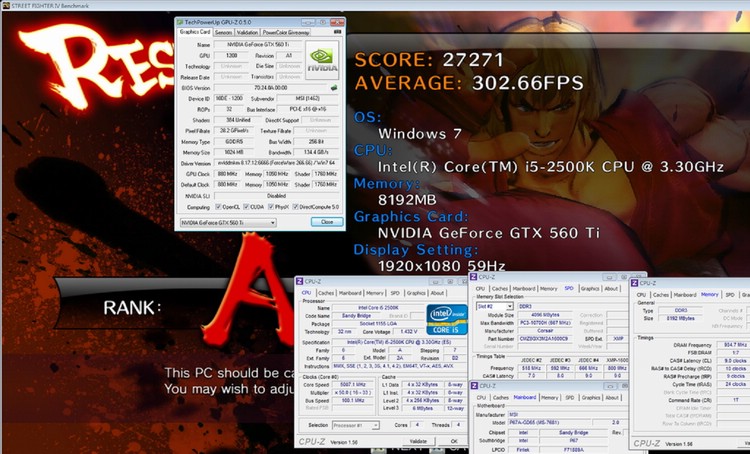Click the NVIDIA logo in GPU-Z
750x454 pixels.
[x=322, y=60]
